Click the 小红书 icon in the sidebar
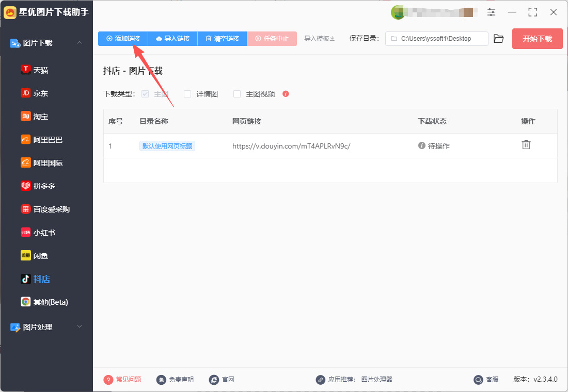Viewport: 568px width, 392px height. tap(26, 232)
